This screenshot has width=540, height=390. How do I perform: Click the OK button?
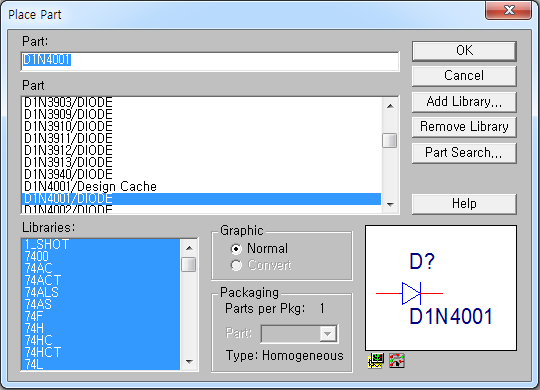pyautogui.click(x=464, y=51)
